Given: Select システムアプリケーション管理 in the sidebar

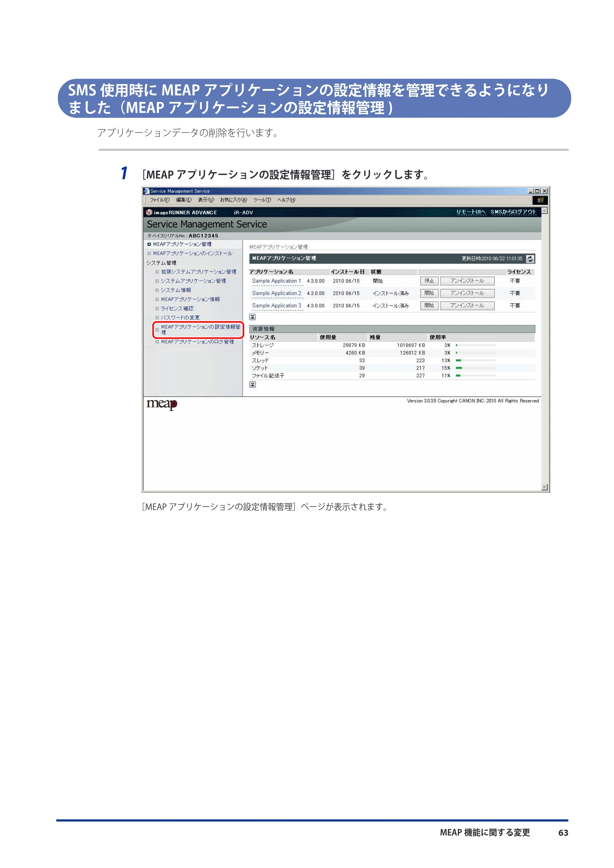Looking at the screenshot, I should point(193,281).
